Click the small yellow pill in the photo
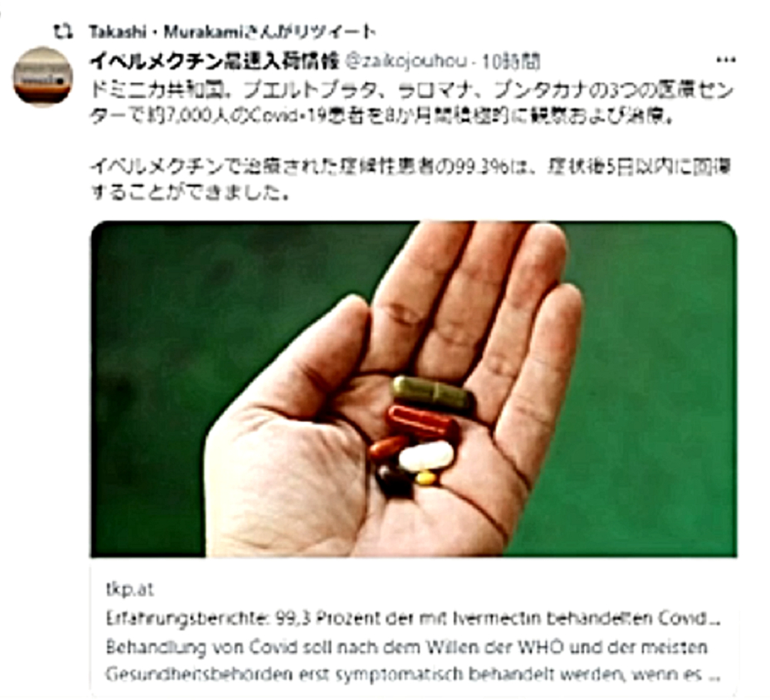 425,478
